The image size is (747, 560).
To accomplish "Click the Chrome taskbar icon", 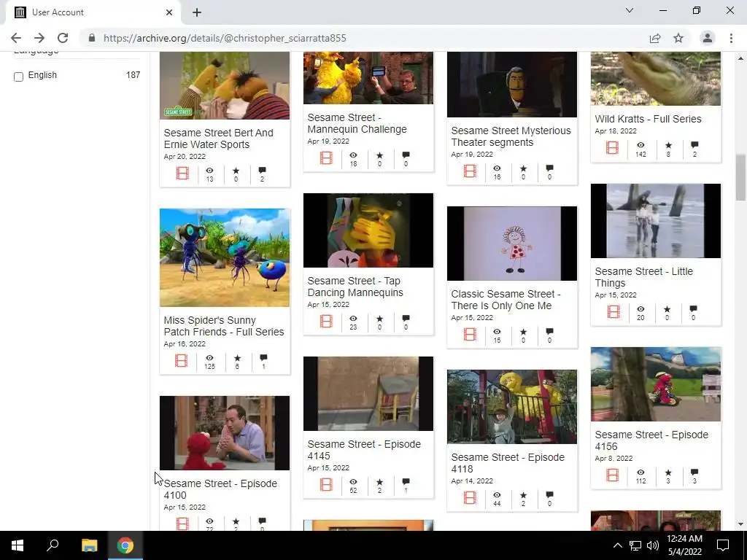I will (x=125, y=545).
